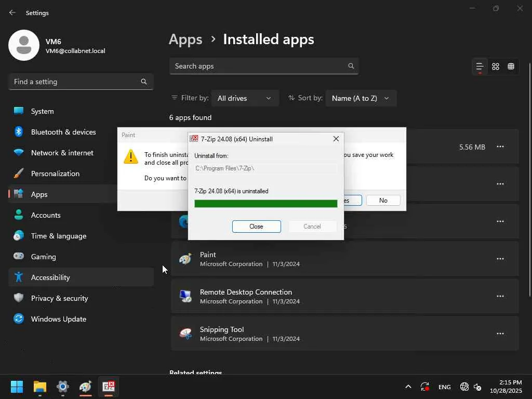
Task: Open Windows Update settings page
Action: (58, 319)
